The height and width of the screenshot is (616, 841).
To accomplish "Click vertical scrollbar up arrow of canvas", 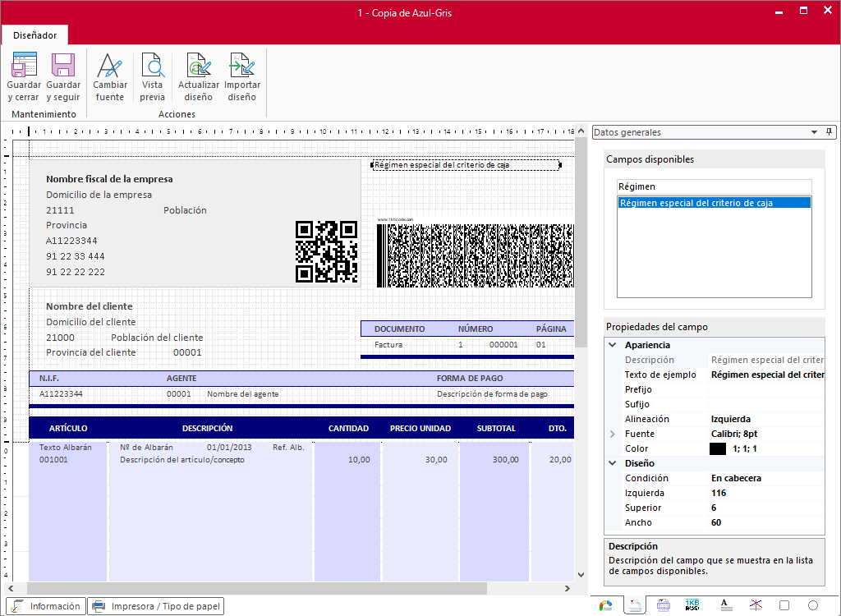I will tap(581, 132).
